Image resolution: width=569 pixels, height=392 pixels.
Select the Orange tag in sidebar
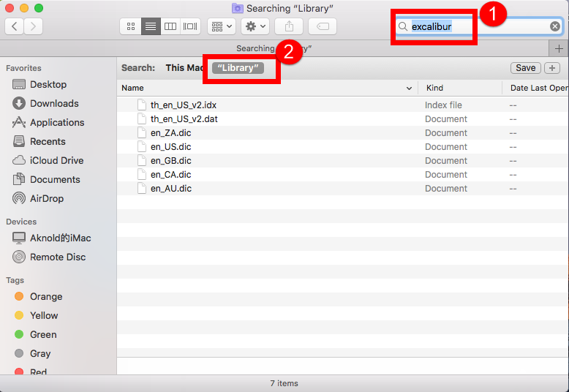(46, 297)
